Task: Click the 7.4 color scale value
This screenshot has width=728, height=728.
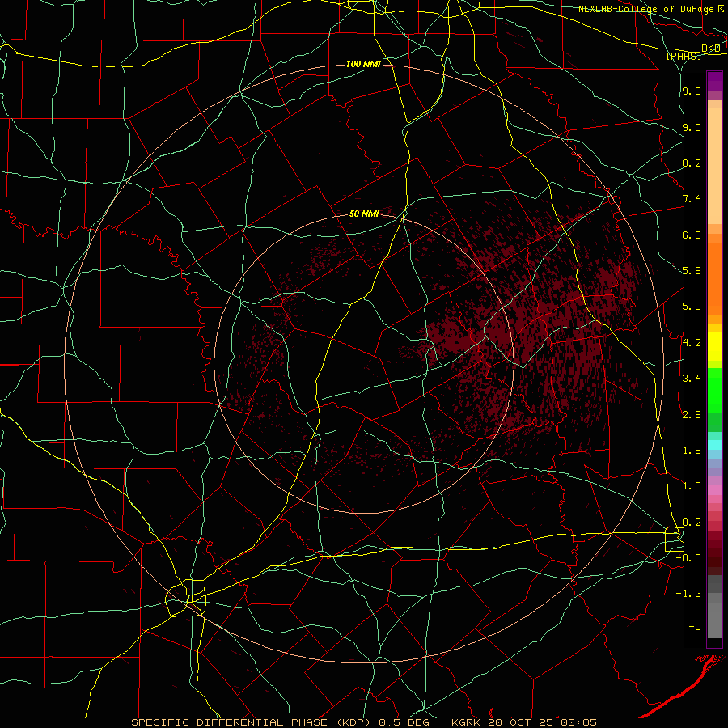Action: [692, 199]
